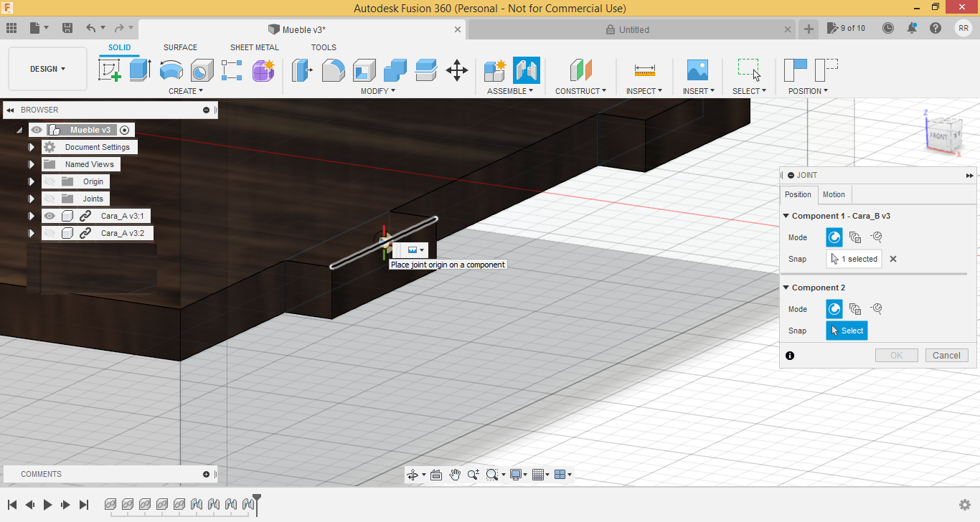The height and width of the screenshot is (522, 980).
Task: Open the ASSEMBLE dropdown menu
Action: coord(510,91)
